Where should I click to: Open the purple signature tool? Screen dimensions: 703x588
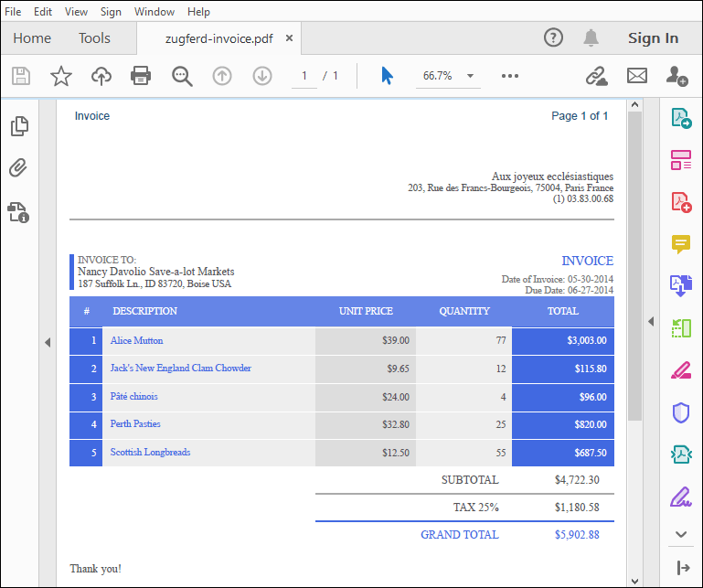680,497
